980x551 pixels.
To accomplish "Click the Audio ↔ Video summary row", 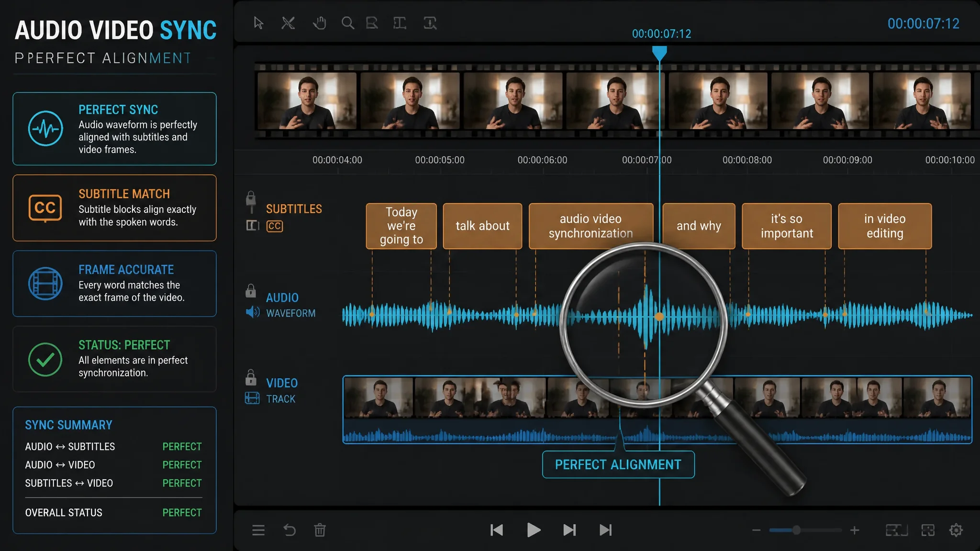I will [113, 465].
